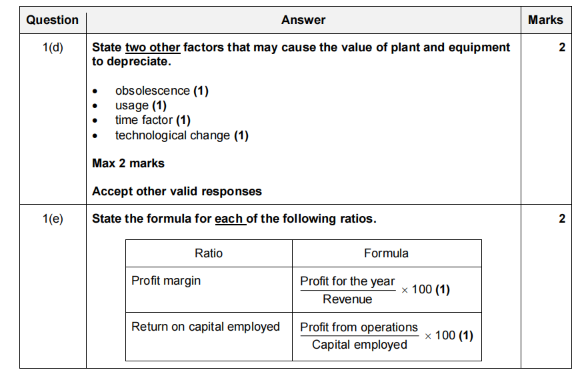This screenshot has height=376, width=588.
Task: Click the Question column header
Action: point(52,20)
